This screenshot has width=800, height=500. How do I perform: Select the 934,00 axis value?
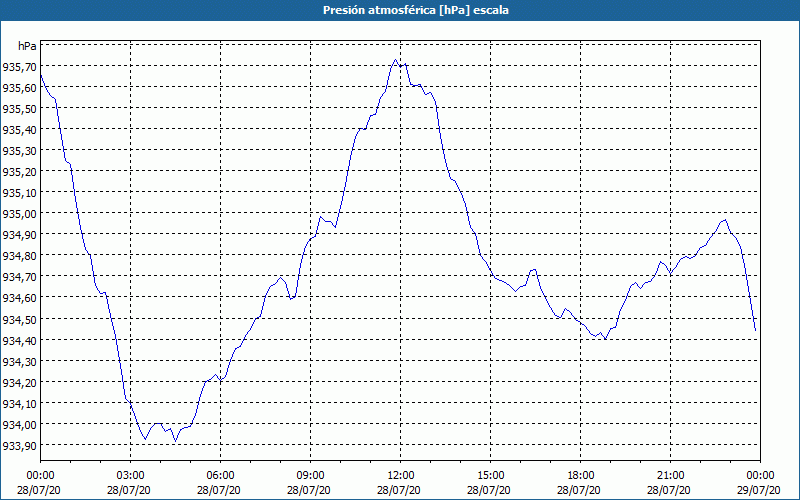click(19, 424)
